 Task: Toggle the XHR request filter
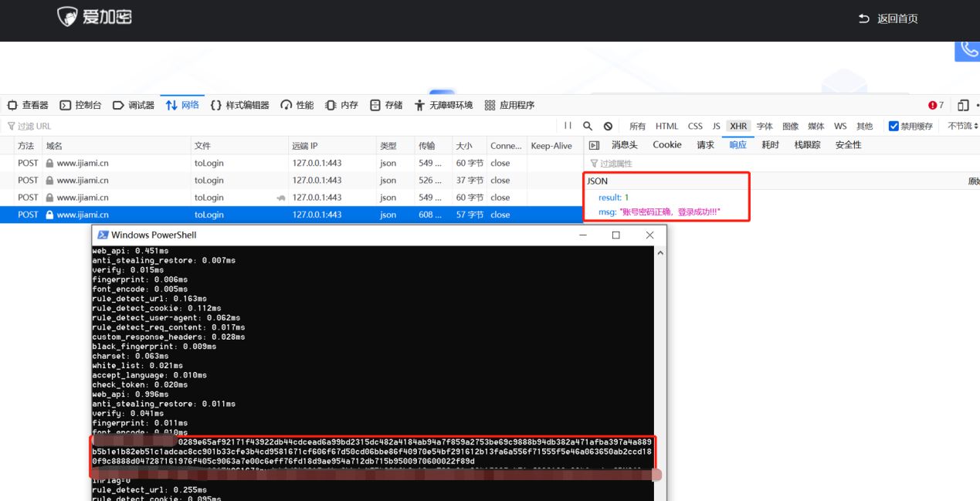(738, 126)
